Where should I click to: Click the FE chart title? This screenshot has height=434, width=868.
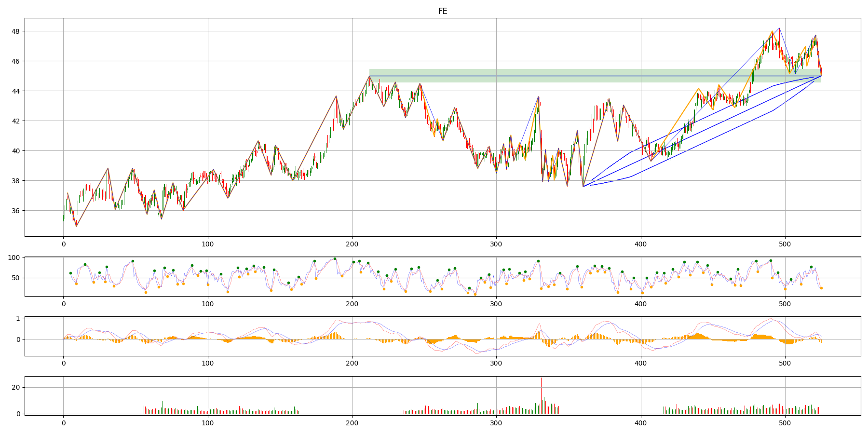442,11
